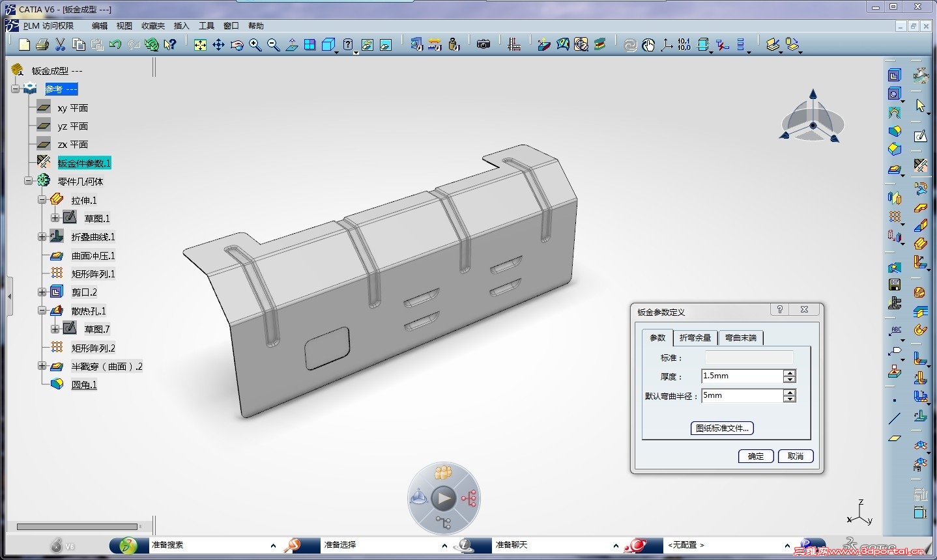Open the 视图 menu
The width and height of the screenshot is (937, 560).
(124, 26)
